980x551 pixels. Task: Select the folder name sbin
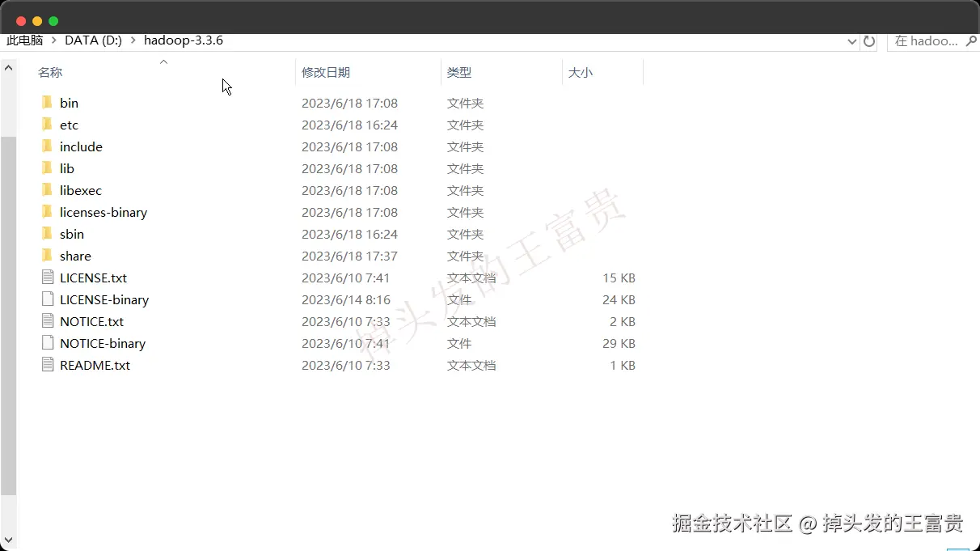[x=72, y=234]
